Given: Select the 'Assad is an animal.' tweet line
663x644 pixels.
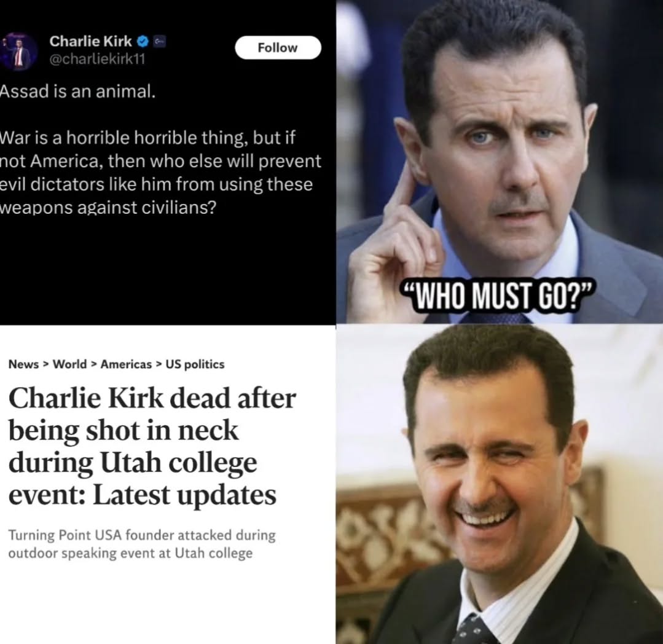Looking at the screenshot, I should click(78, 92).
